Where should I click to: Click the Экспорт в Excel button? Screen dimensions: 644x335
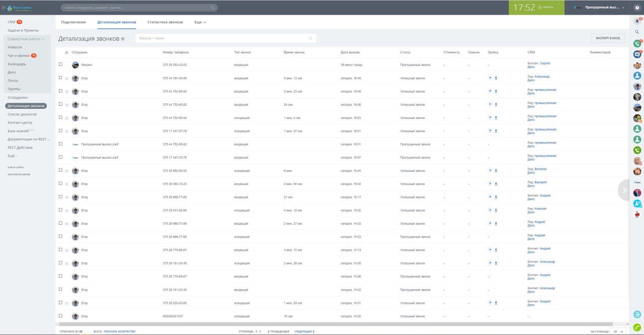pos(608,38)
